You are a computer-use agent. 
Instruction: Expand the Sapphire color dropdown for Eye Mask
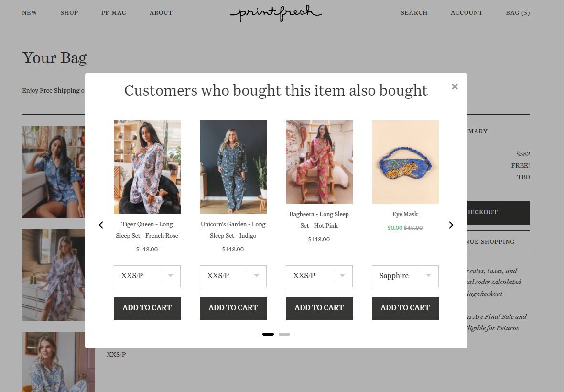405,276
